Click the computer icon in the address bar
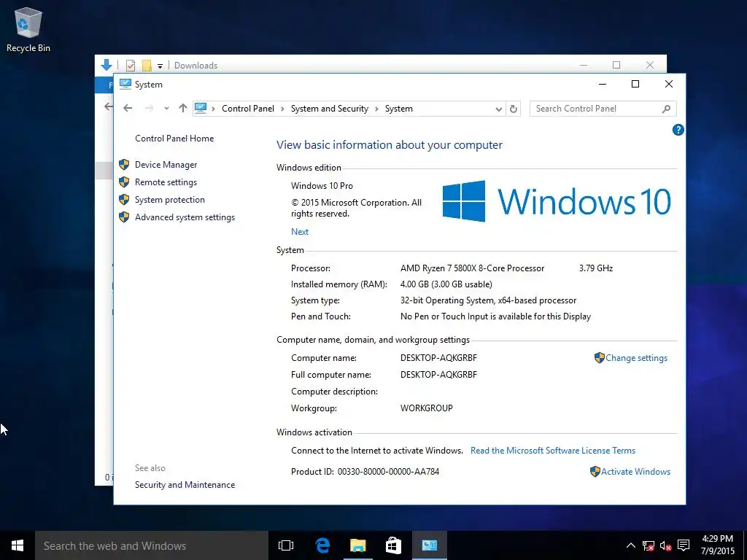The image size is (747, 560). point(201,108)
